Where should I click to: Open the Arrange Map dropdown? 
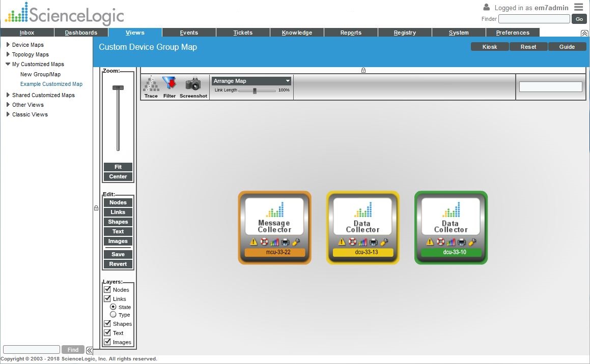point(251,81)
